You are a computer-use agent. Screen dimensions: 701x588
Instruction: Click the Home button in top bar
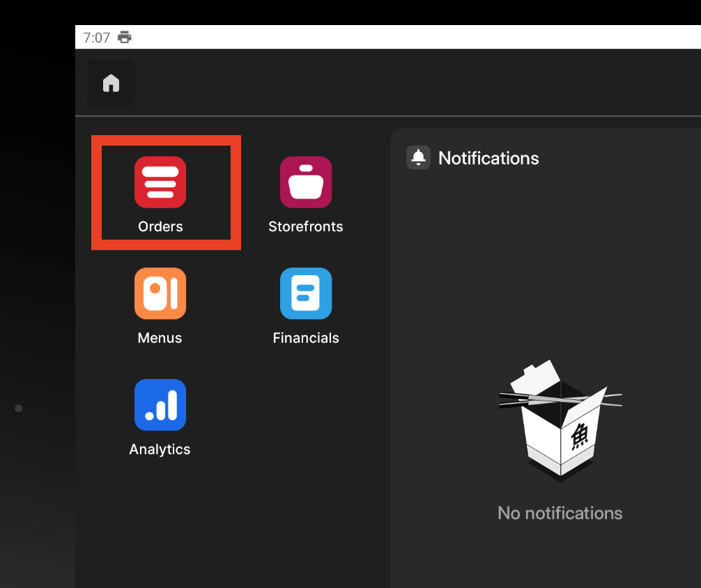(x=111, y=84)
